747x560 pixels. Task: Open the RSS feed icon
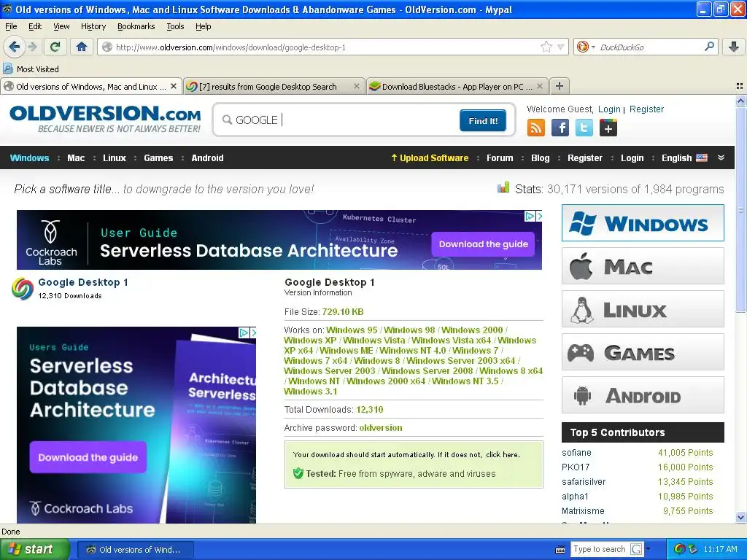[x=536, y=128]
